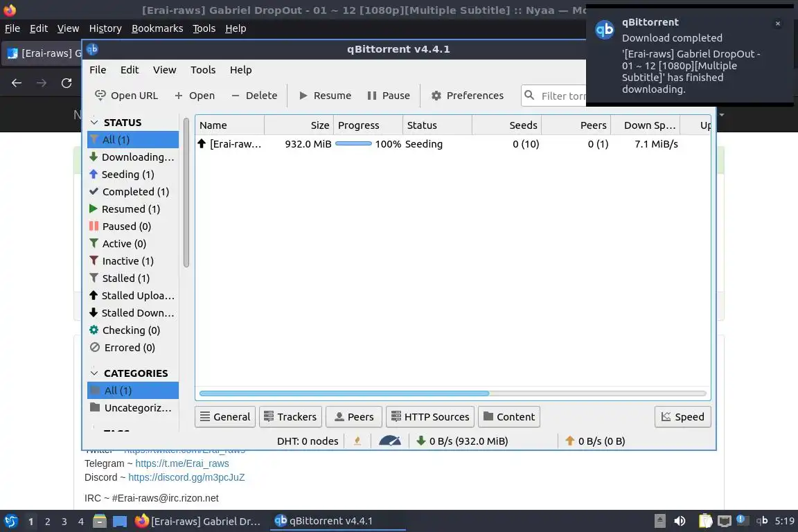Click the download speed status entry
The width and height of the screenshot is (798, 532).
click(x=462, y=441)
